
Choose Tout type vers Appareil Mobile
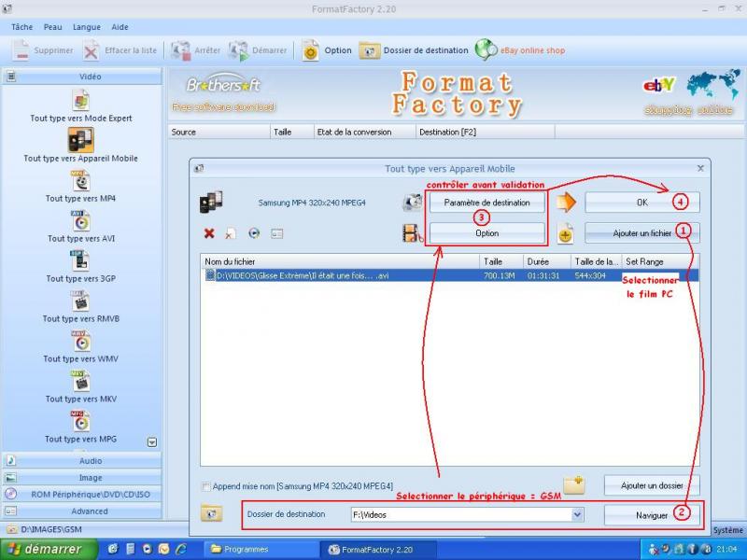pyautogui.click(x=80, y=146)
